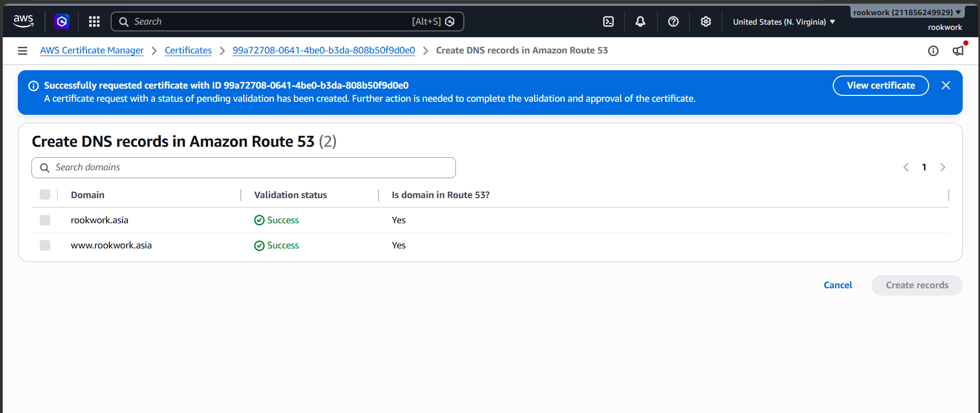Open the notifications bell

[640, 21]
